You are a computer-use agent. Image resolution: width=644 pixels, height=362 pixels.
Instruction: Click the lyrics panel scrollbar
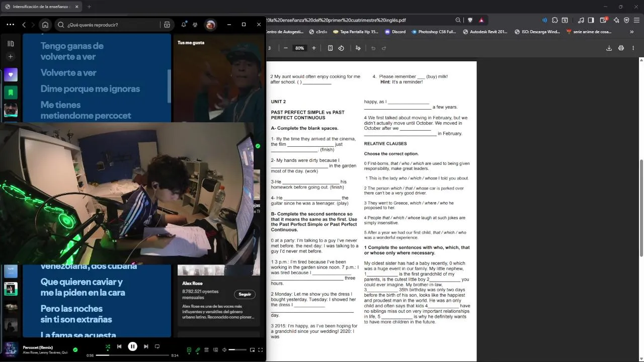tap(169, 85)
